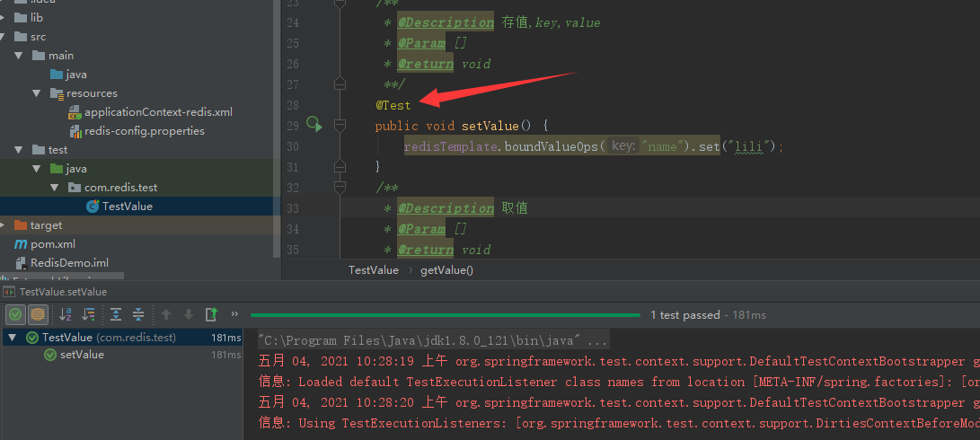Image resolution: width=980 pixels, height=440 pixels.
Task: Click TestValue in editor breadcrumb
Action: [373, 269]
